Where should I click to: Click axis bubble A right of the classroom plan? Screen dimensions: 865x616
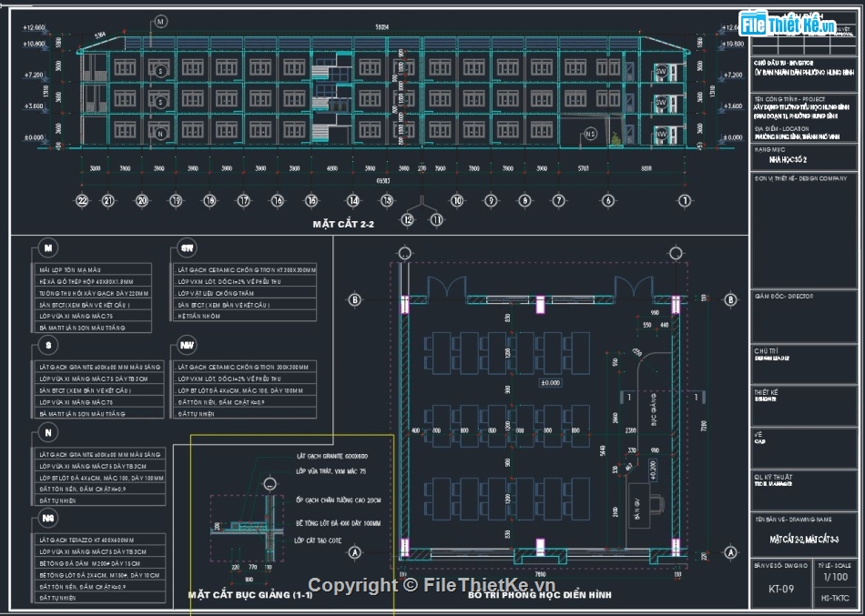pyautogui.click(x=731, y=552)
